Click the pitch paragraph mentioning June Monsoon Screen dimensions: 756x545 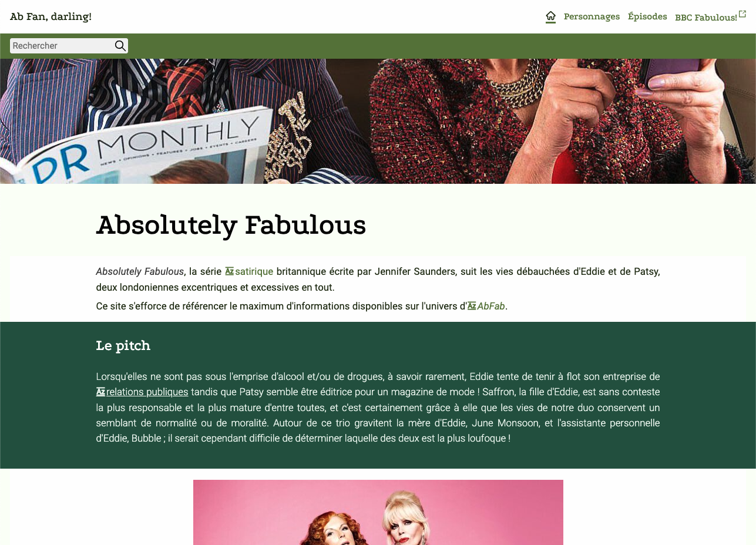click(x=378, y=408)
